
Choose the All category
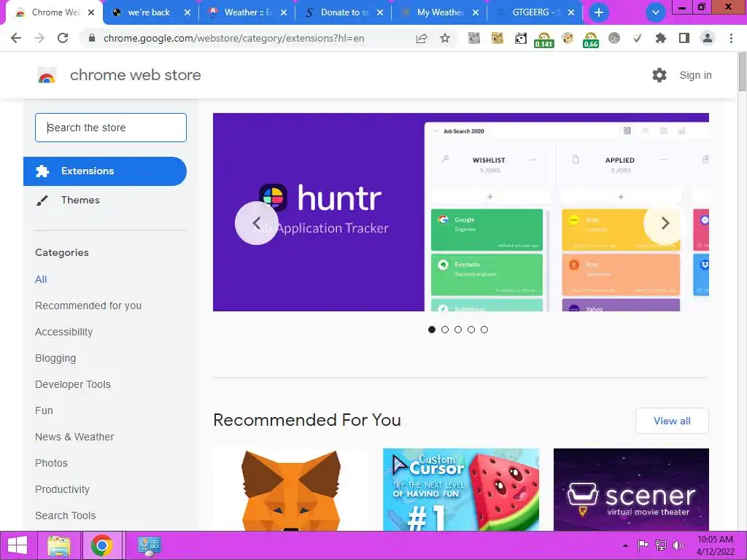(x=41, y=279)
